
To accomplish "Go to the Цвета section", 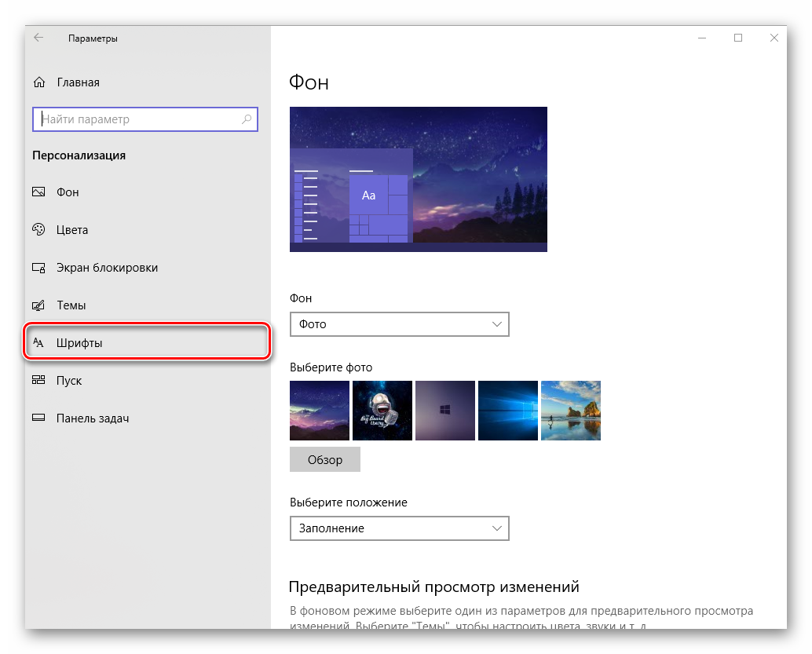I will pos(148,230).
